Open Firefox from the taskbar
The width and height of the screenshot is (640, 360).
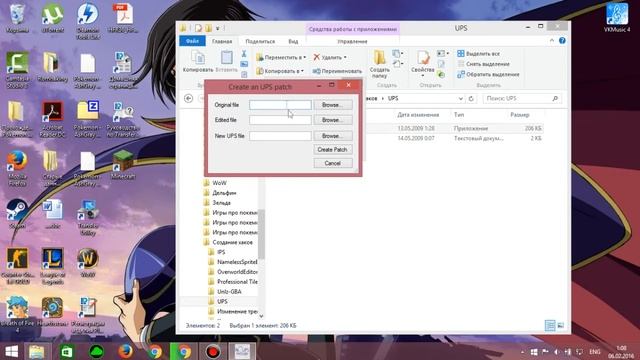pos(125,352)
